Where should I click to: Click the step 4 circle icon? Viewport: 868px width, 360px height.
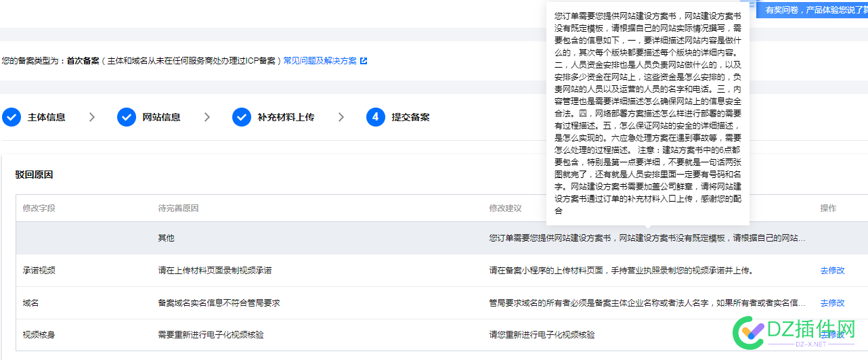376,117
